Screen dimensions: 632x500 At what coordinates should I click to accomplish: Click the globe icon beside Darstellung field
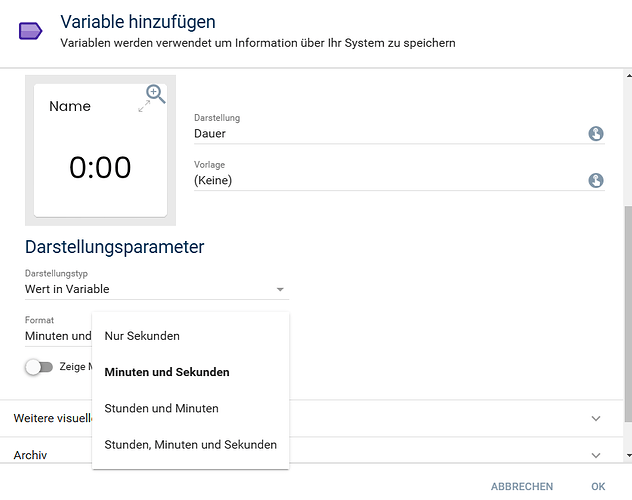[596, 133]
